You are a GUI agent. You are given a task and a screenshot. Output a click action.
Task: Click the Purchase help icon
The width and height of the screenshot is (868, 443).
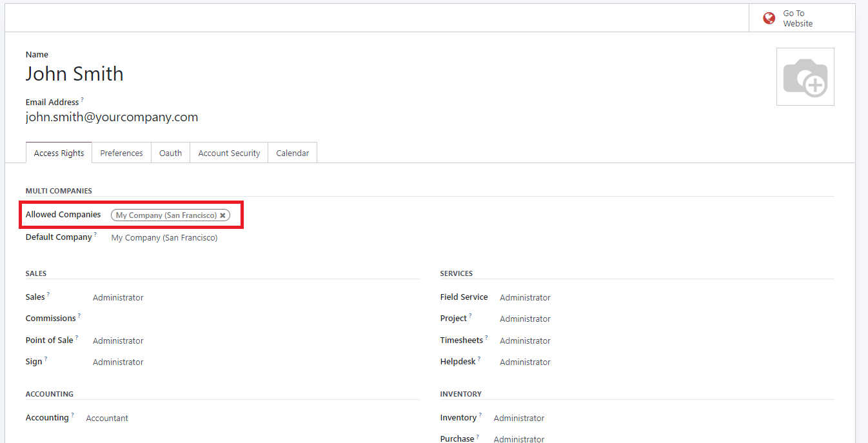pos(477,434)
